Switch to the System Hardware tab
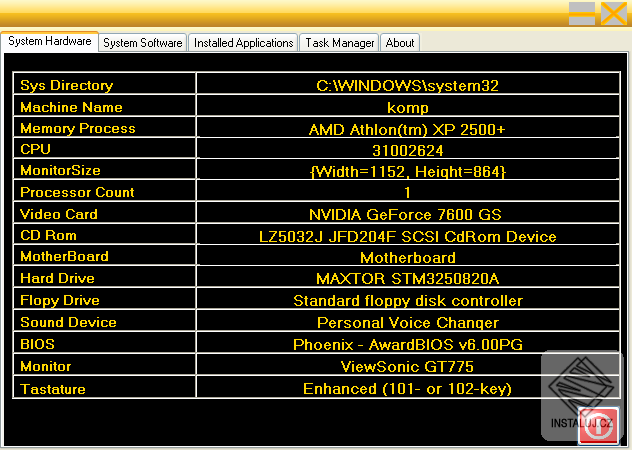632x450 pixels. click(x=50, y=42)
